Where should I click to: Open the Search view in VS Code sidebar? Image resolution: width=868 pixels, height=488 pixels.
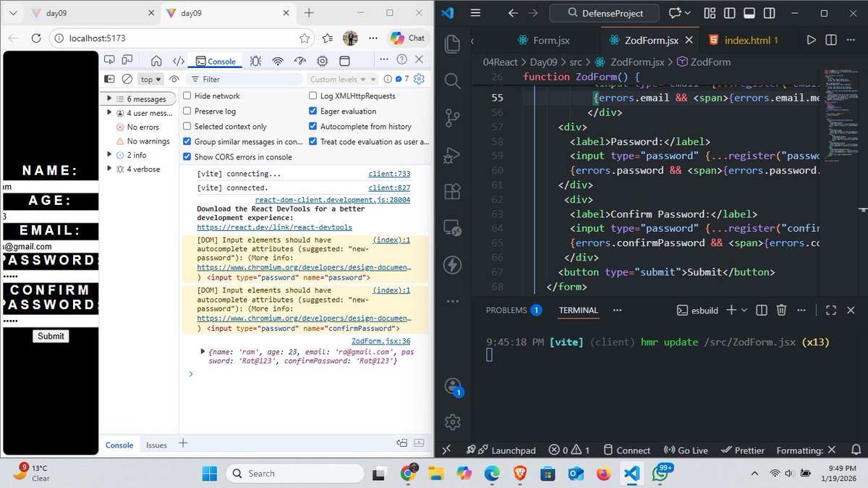click(x=453, y=80)
